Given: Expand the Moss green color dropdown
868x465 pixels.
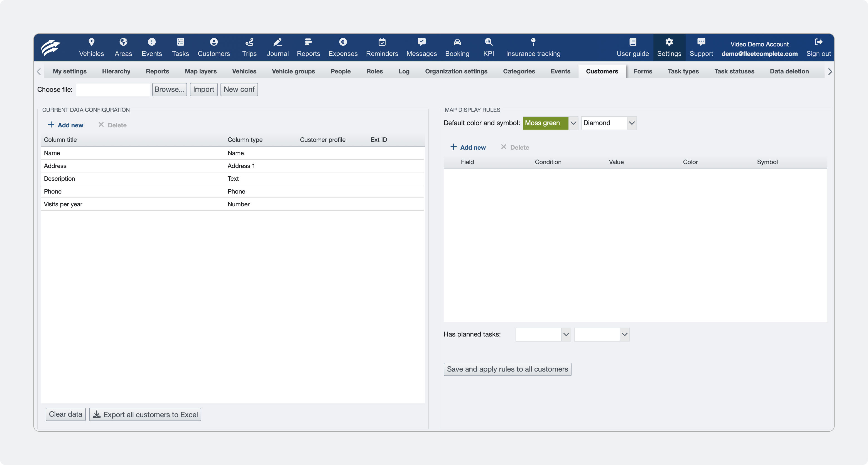Looking at the screenshot, I should (x=573, y=123).
